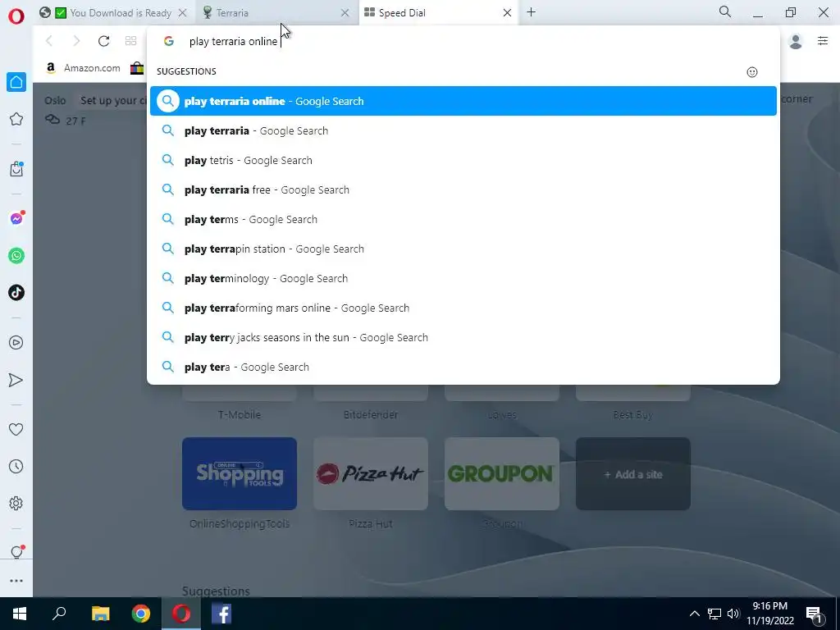The height and width of the screenshot is (630, 840).
Task: Open the volume speaker tray icon
Action: click(x=733, y=614)
